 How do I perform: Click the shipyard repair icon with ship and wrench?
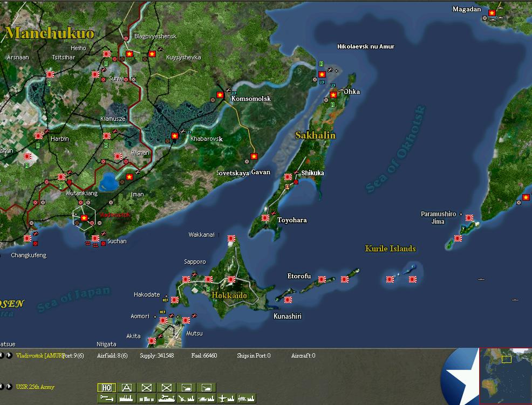(x=167, y=399)
